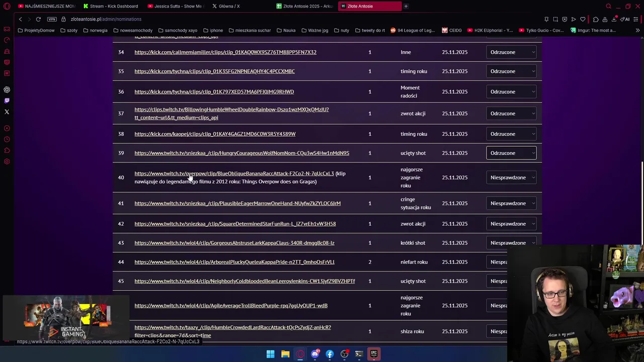The width and height of the screenshot is (644, 362).
Task: Open the wiol4 GorgeousAbstruseLarkKappaClaus clip link
Action: (234, 243)
